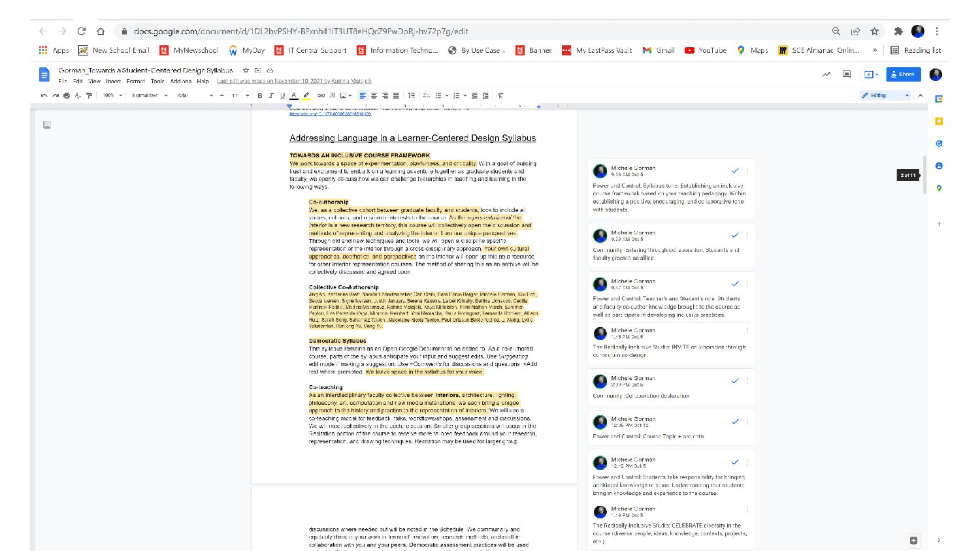The width and height of the screenshot is (980, 551).
Task: Open the document outline icon
Action: pyautogui.click(x=47, y=125)
